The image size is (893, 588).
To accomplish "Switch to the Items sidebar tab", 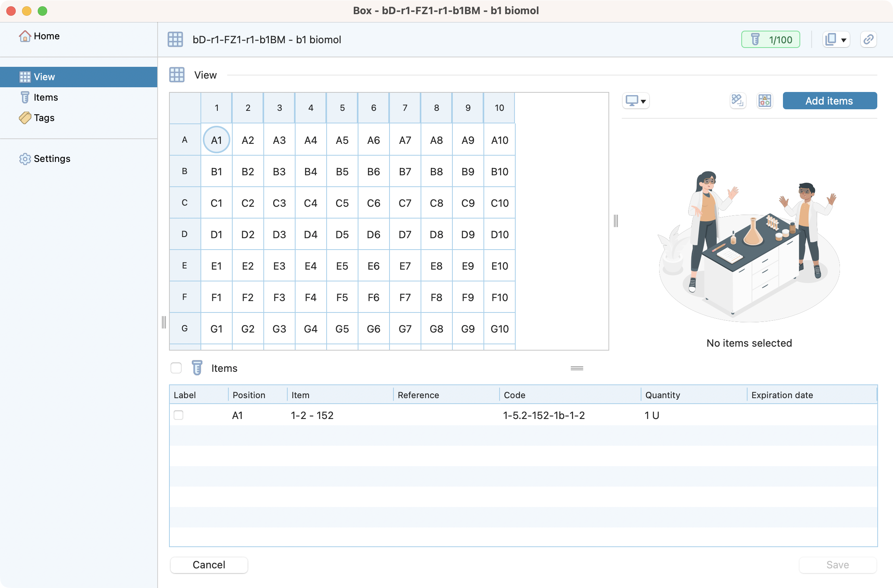I will click(x=46, y=97).
